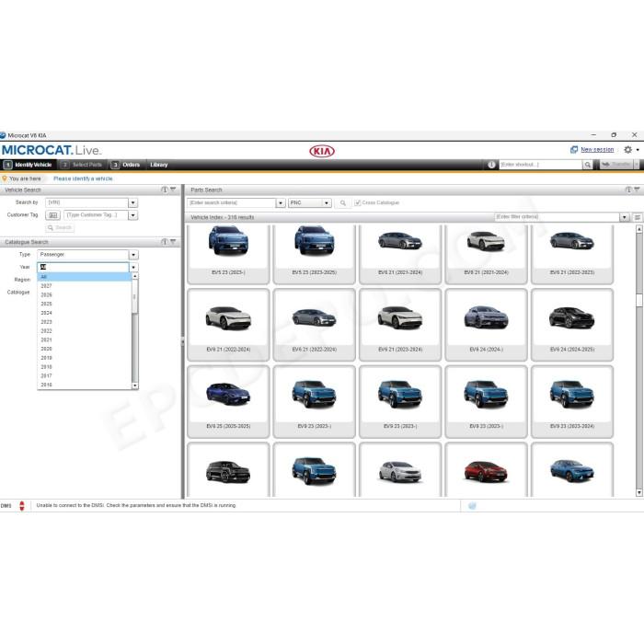Switch to Identify Vehicle tab
Viewport: 644px width, 644px height.
(28, 165)
